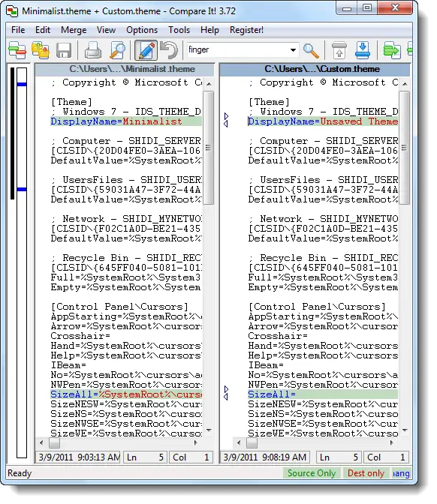Image resolution: width=437 pixels, height=504 pixels.
Task: Click the 'Ready' status bar text
Action: click(20, 473)
